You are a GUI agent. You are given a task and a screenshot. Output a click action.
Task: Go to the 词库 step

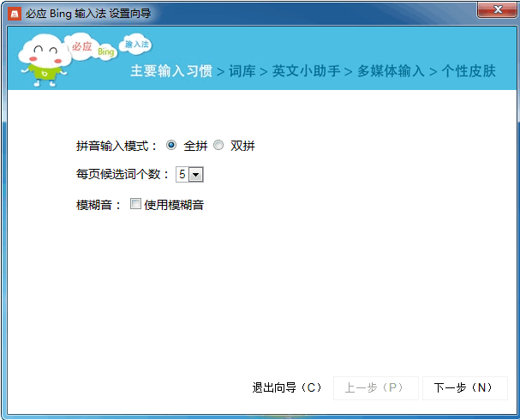[x=242, y=71]
